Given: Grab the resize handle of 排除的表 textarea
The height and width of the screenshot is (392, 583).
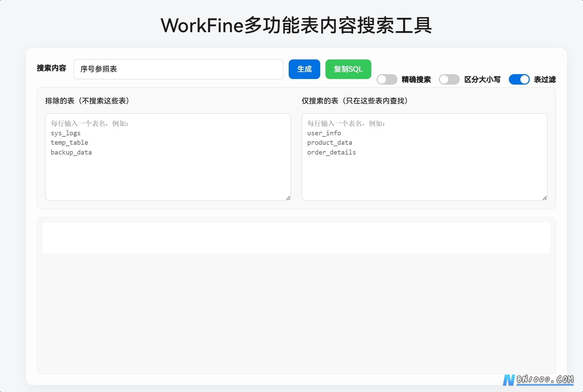Looking at the screenshot, I should 288,198.
